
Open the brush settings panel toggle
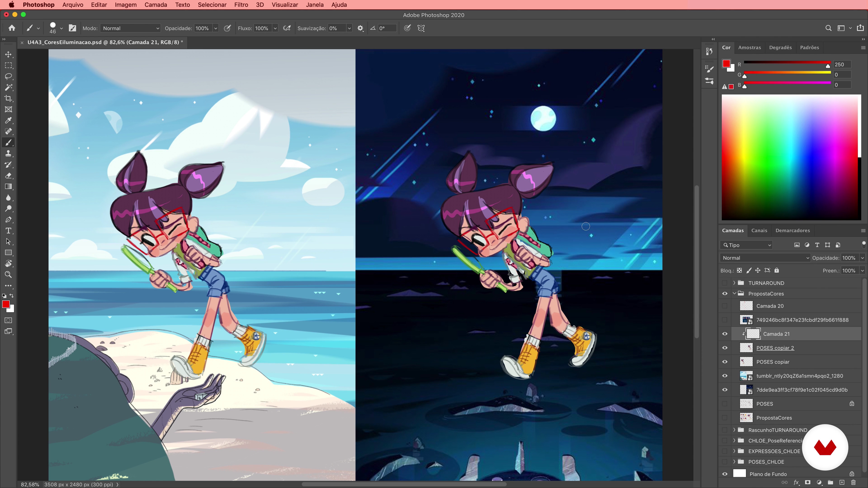[72, 28]
